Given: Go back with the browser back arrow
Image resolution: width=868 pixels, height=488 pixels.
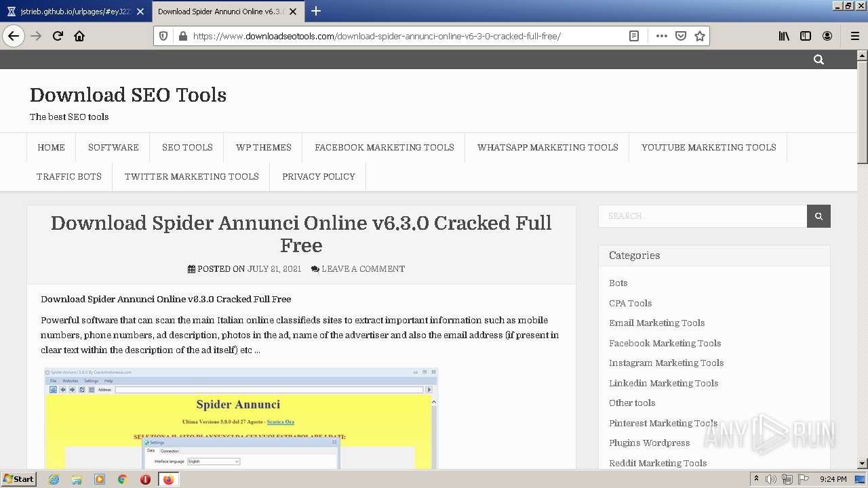Looking at the screenshot, I should (14, 36).
